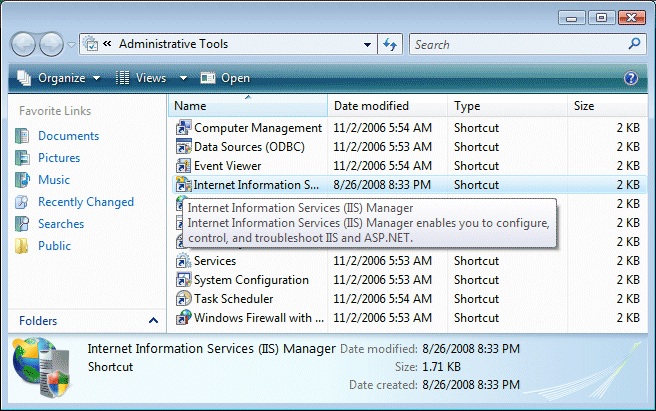Select the Services shortcut icon
This screenshot has width=656, height=411.
[x=183, y=261]
